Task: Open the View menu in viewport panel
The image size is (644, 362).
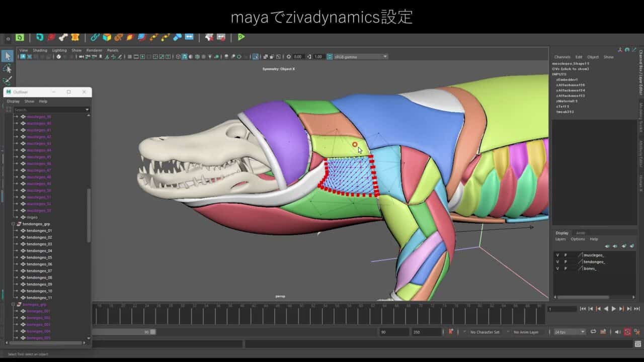Action: [x=24, y=50]
